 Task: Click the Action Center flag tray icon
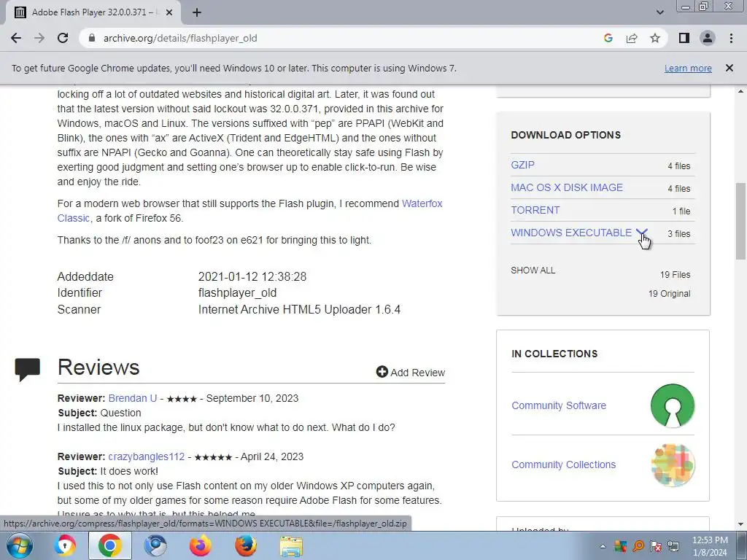(x=656, y=546)
